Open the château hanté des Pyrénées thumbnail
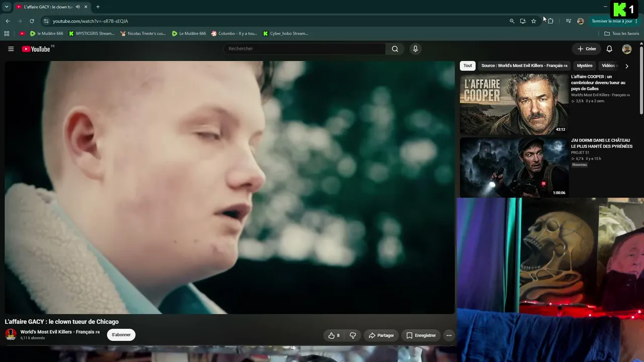The image size is (644, 362). click(514, 167)
